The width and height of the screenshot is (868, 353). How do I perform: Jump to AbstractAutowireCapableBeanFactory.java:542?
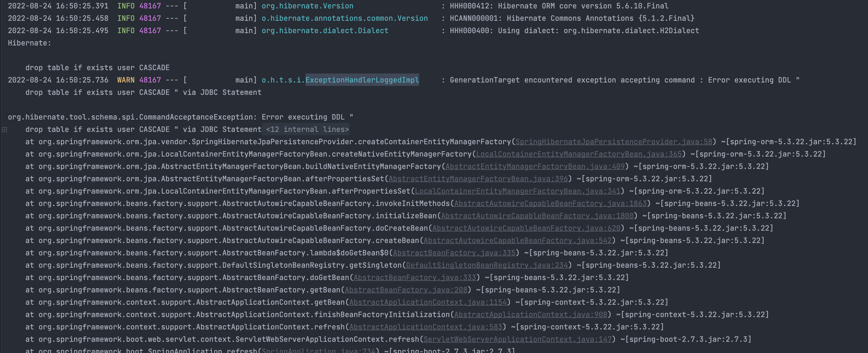(x=517, y=241)
